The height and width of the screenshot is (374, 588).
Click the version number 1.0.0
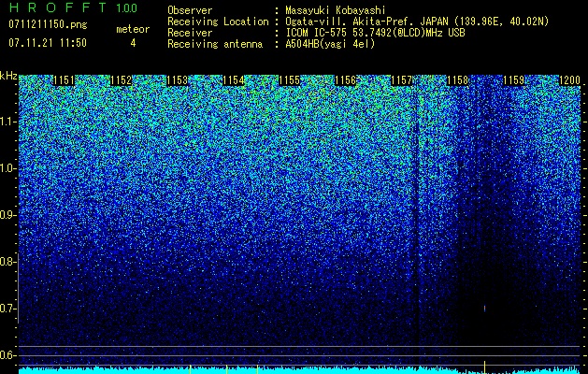click(x=127, y=8)
